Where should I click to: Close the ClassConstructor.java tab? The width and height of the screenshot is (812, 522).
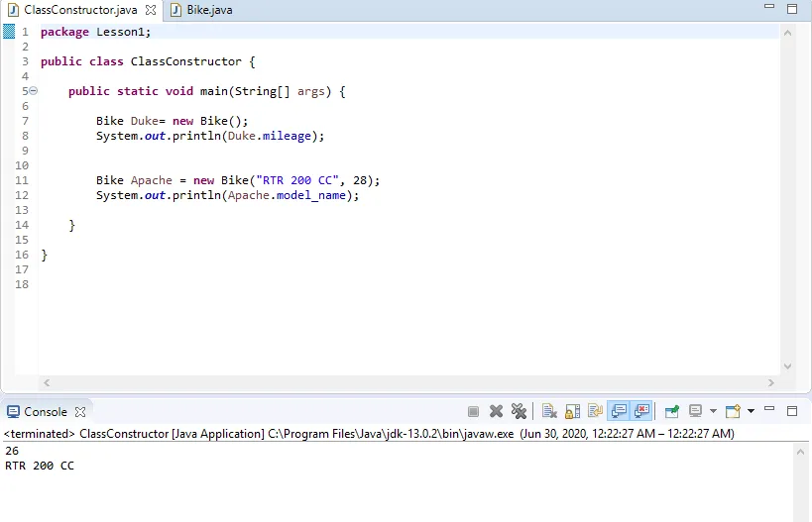(x=151, y=10)
